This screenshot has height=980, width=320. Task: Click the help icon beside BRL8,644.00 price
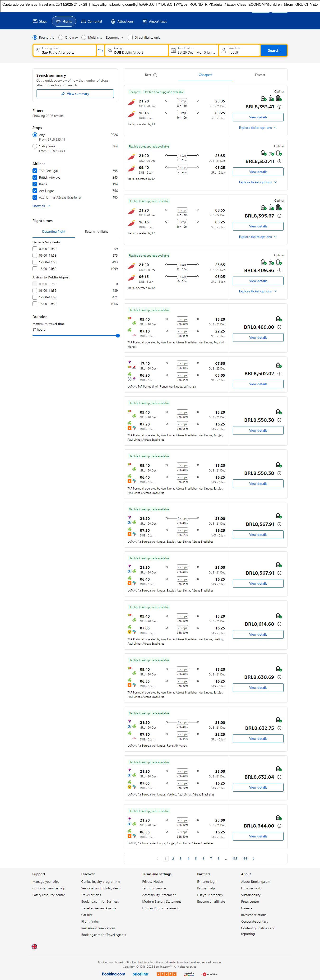279,826
